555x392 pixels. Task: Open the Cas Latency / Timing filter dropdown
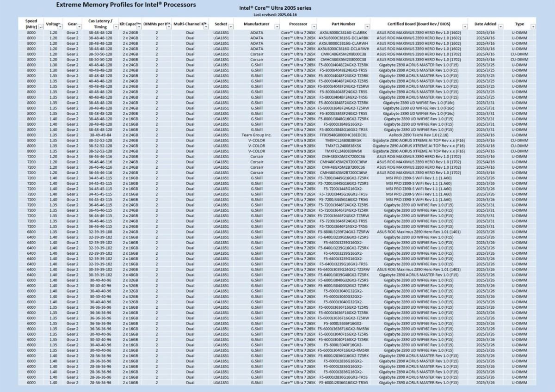[115, 27]
